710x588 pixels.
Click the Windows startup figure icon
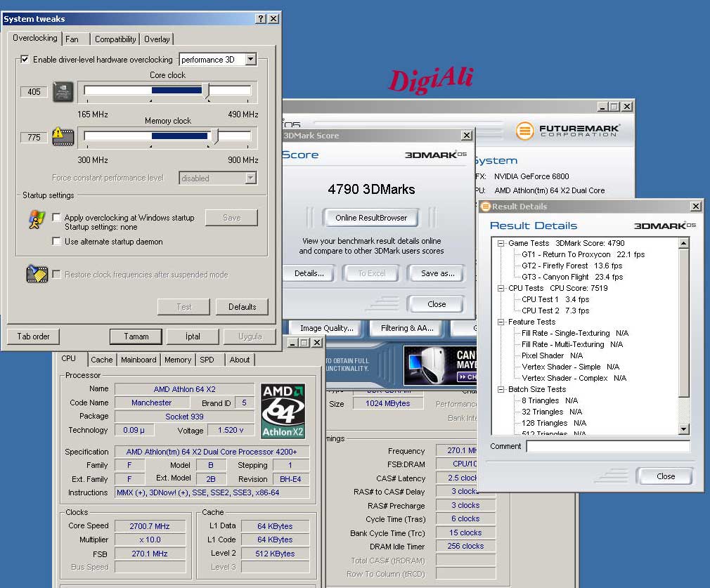coord(37,220)
